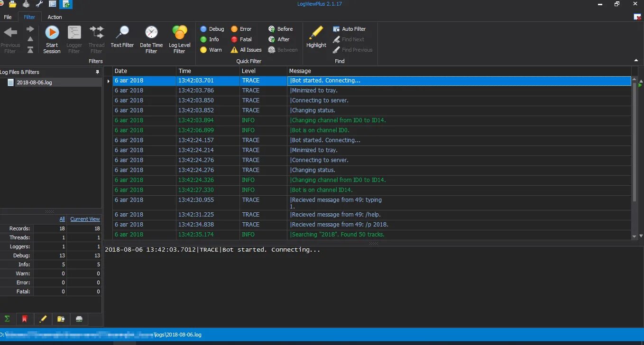This screenshot has width=644, height=345.
Task: Sort by the Date column header
Action: (144, 71)
